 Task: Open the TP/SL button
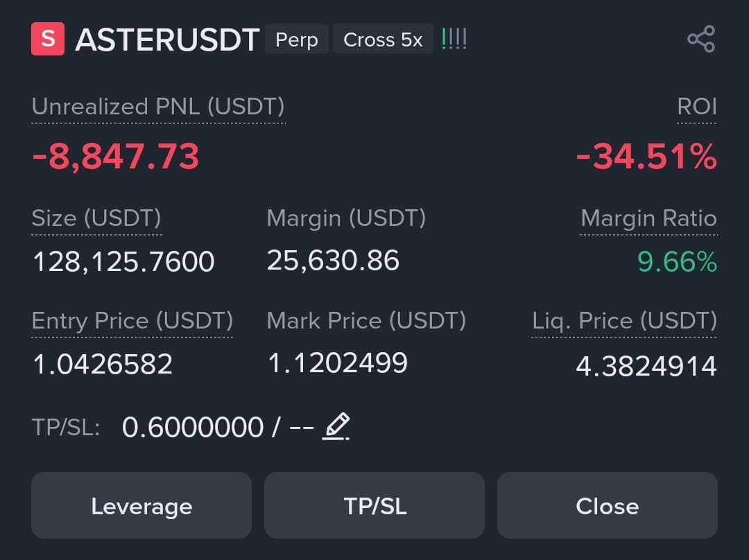pyautogui.click(x=374, y=505)
